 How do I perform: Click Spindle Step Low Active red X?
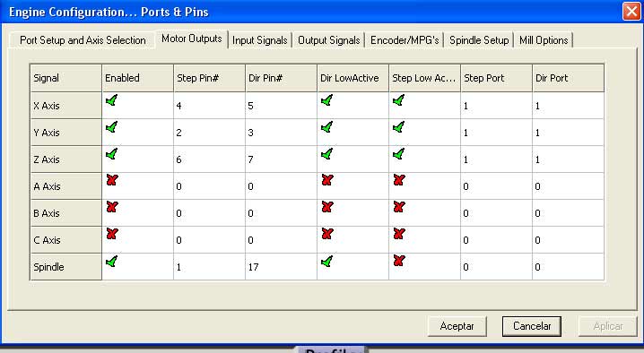399,261
